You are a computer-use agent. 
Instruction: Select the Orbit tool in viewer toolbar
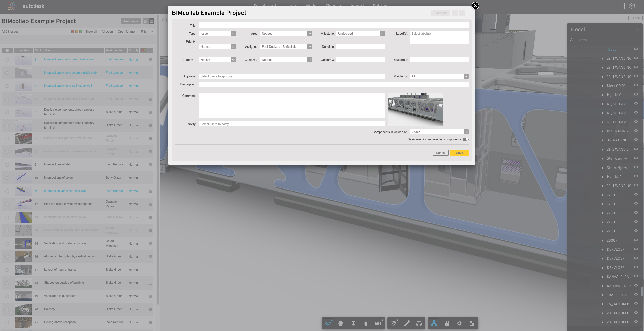tap(328, 323)
